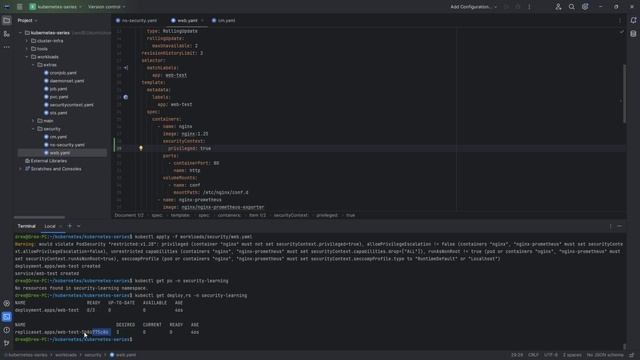
Task: Expand the cluster-infra folder
Action: pos(27,41)
